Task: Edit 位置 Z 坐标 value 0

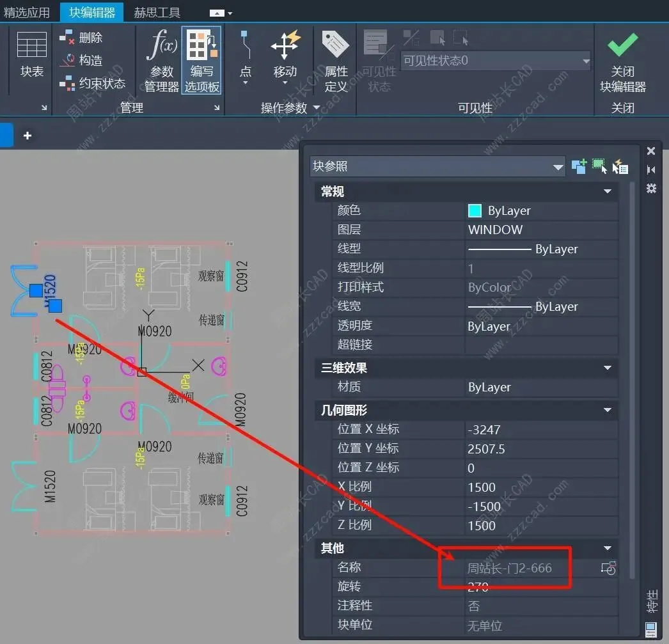Action: pyautogui.click(x=541, y=468)
